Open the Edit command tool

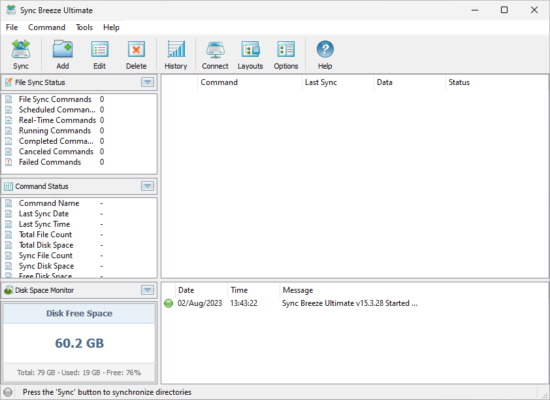[x=100, y=49]
